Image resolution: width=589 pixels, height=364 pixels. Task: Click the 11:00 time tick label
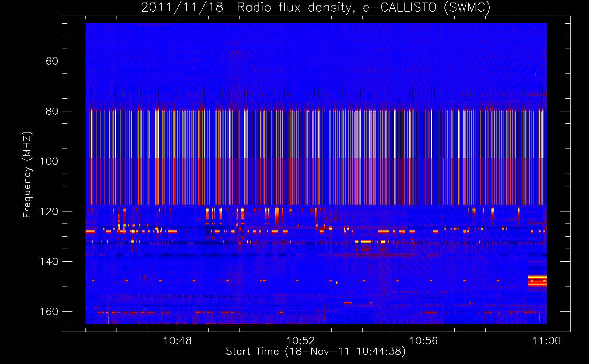tap(547, 341)
